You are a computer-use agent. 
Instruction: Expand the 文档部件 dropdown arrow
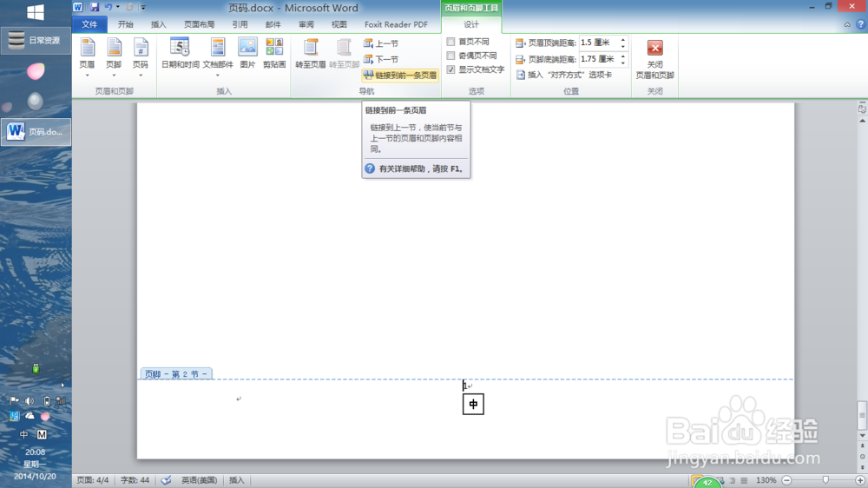218,76
